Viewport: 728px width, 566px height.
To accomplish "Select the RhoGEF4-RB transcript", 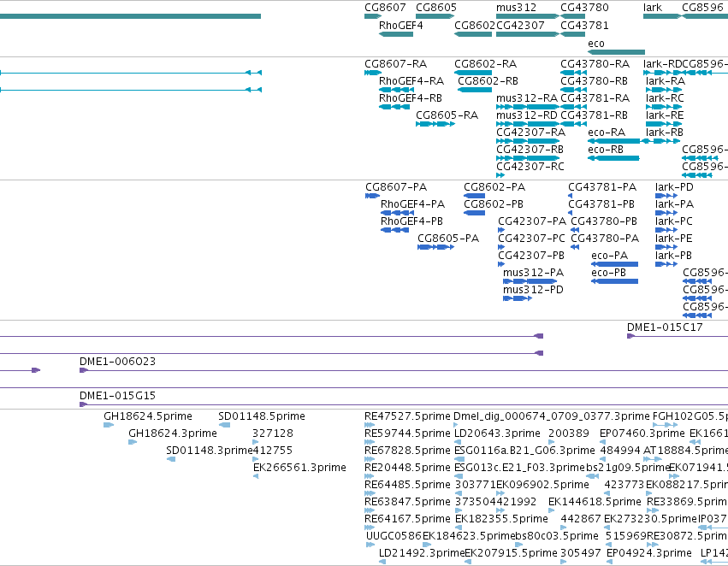I will pos(394,107).
